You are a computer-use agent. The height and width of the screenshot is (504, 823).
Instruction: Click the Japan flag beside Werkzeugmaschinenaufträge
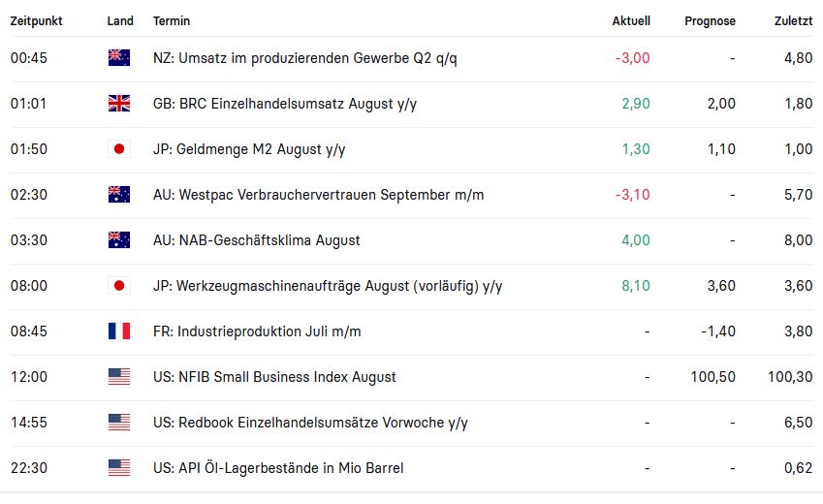click(x=118, y=286)
